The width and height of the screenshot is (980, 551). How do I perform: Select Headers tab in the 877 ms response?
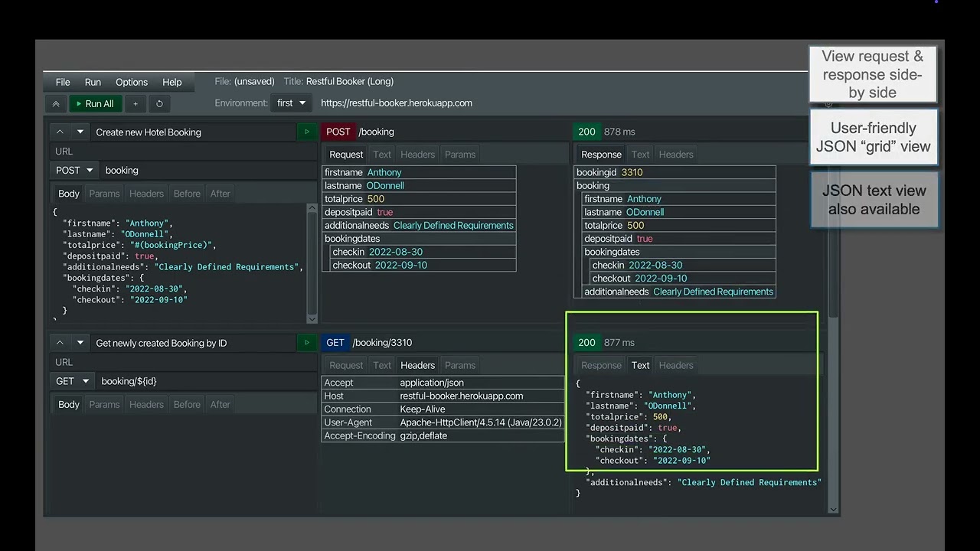click(x=676, y=365)
